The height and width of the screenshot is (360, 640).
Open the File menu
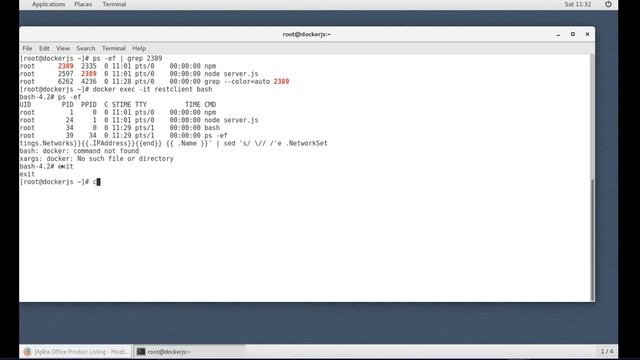[27, 48]
